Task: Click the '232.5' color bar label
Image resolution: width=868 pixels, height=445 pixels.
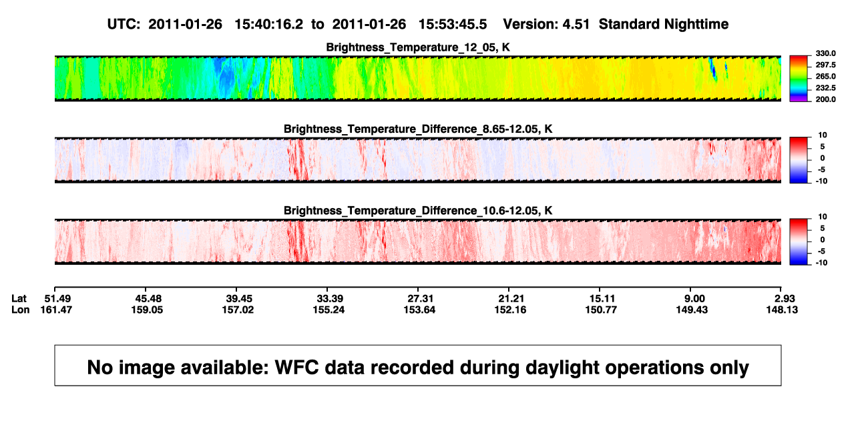Action: (825, 87)
